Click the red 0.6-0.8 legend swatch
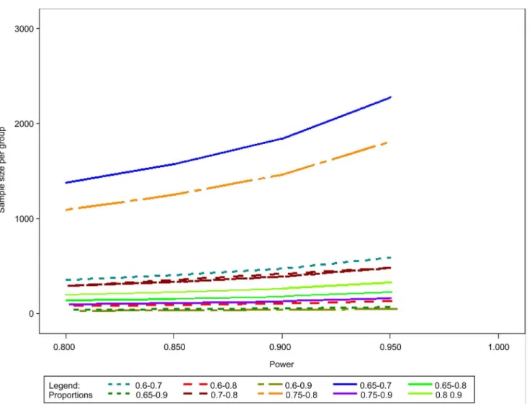The width and height of the screenshot is (532, 404). click(x=195, y=385)
